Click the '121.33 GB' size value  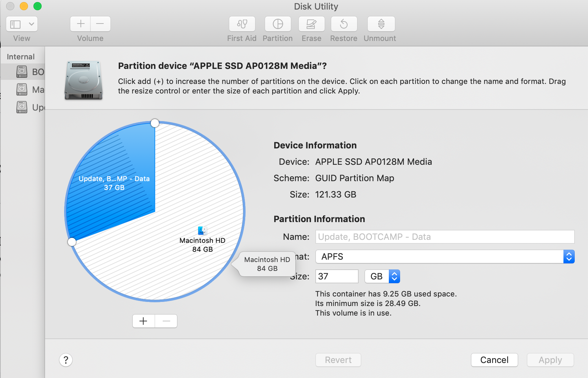[x=336, y=194]
